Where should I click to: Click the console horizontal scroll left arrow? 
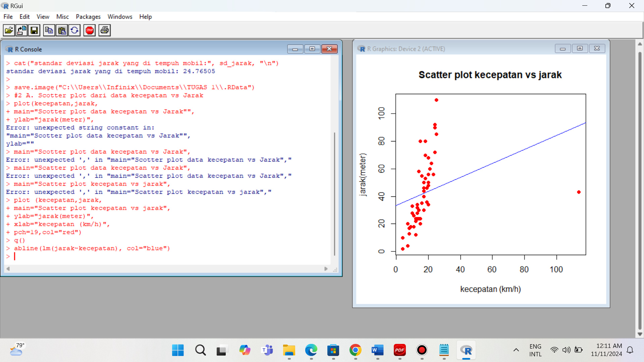coord(8,269)
